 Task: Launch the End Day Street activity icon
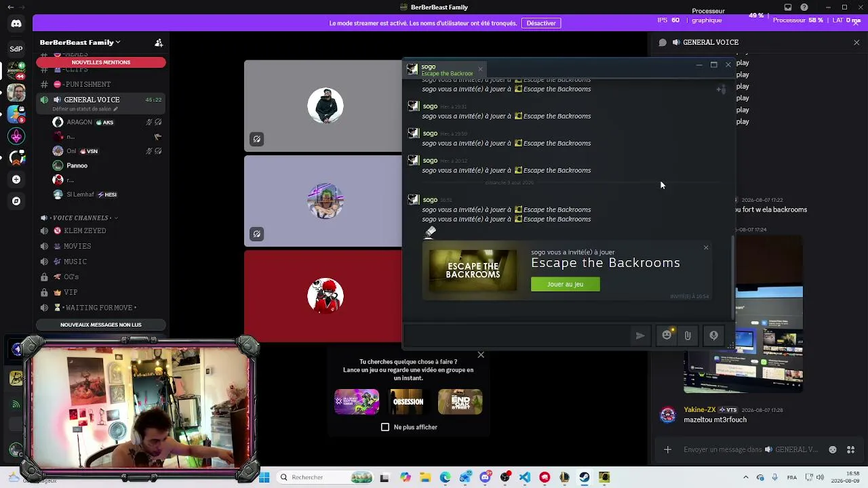tap(460, 402)
